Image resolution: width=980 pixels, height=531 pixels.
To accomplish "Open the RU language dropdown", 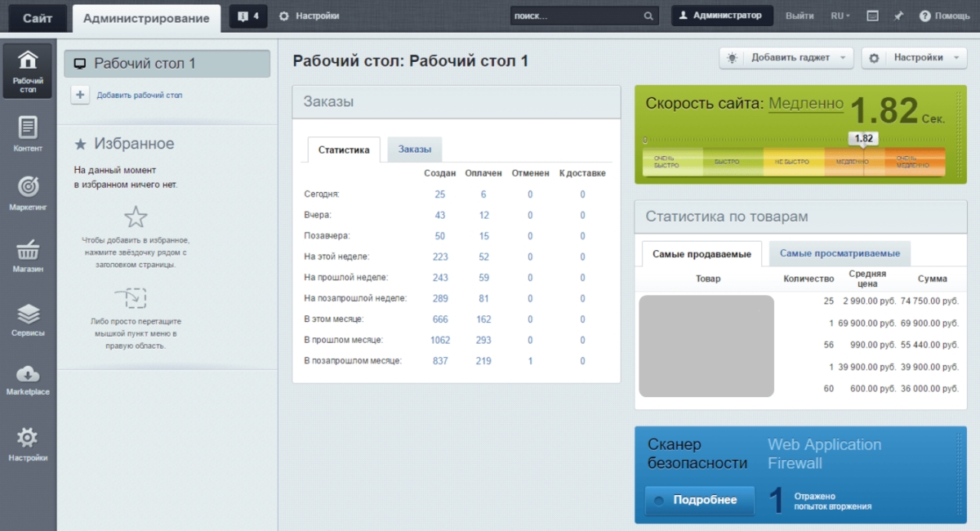I will tap(840, 16).
